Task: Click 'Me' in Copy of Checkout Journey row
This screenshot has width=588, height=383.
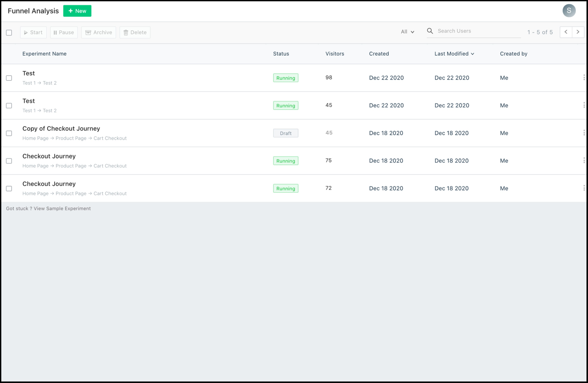Action: tap(504, 133)
